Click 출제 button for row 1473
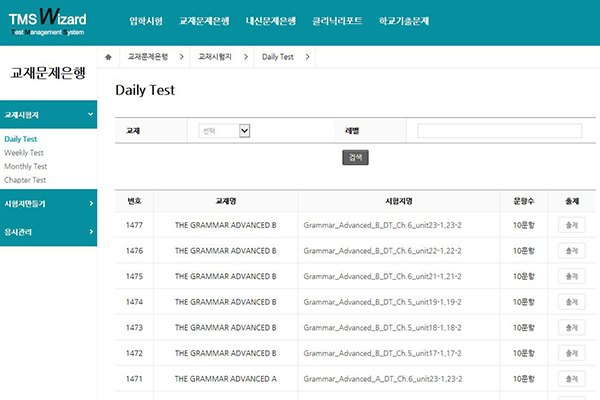600x400 pixels. (572, 328)
